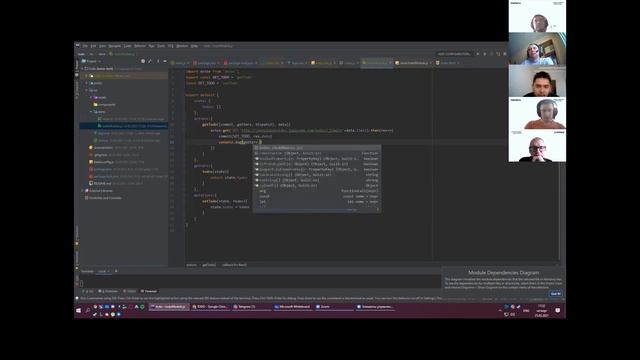Open Project panel options icon
Viewport: 640px width, 360px height.
tap(158, 61)
